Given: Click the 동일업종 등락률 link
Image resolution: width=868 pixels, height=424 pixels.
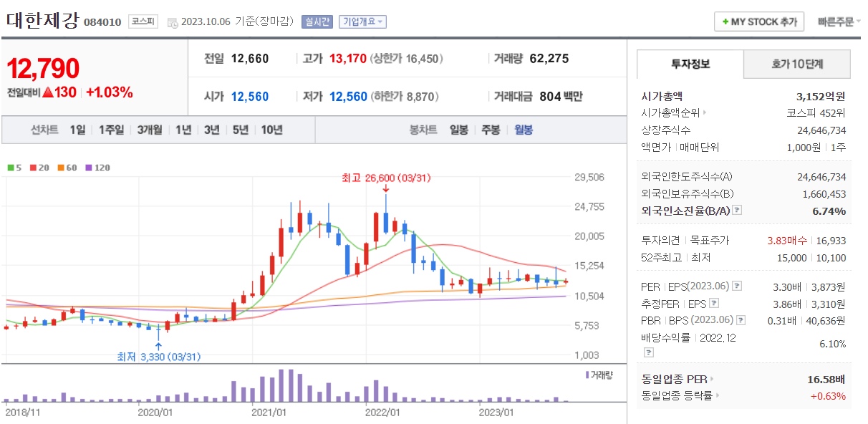Looking at the screenshot, I should pos(677,395).
